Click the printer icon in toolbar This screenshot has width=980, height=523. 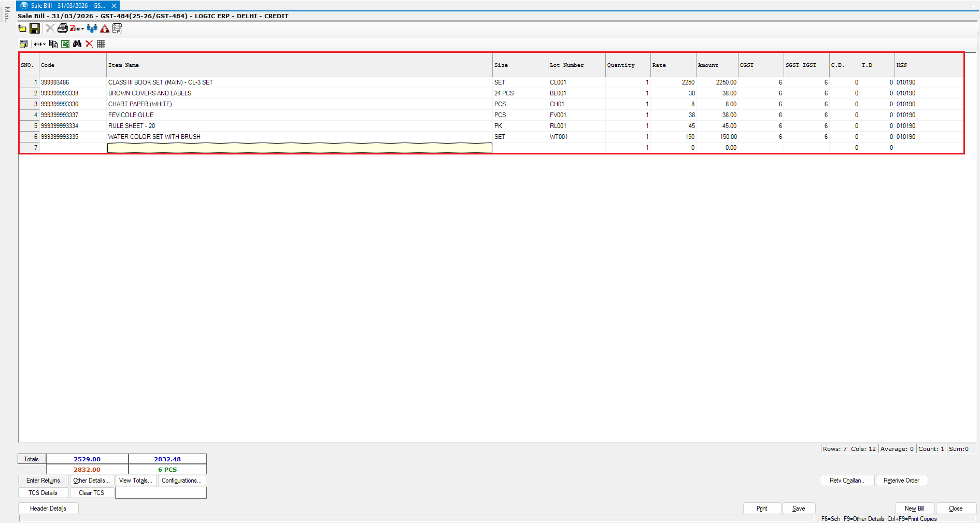pos(62,29)
